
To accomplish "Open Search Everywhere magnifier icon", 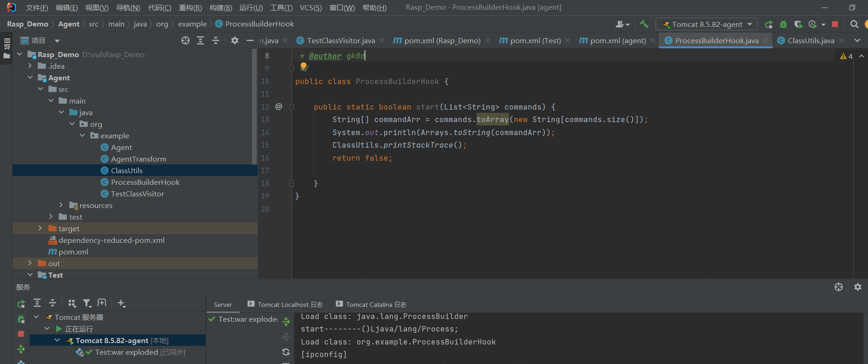I will point(854,24).
